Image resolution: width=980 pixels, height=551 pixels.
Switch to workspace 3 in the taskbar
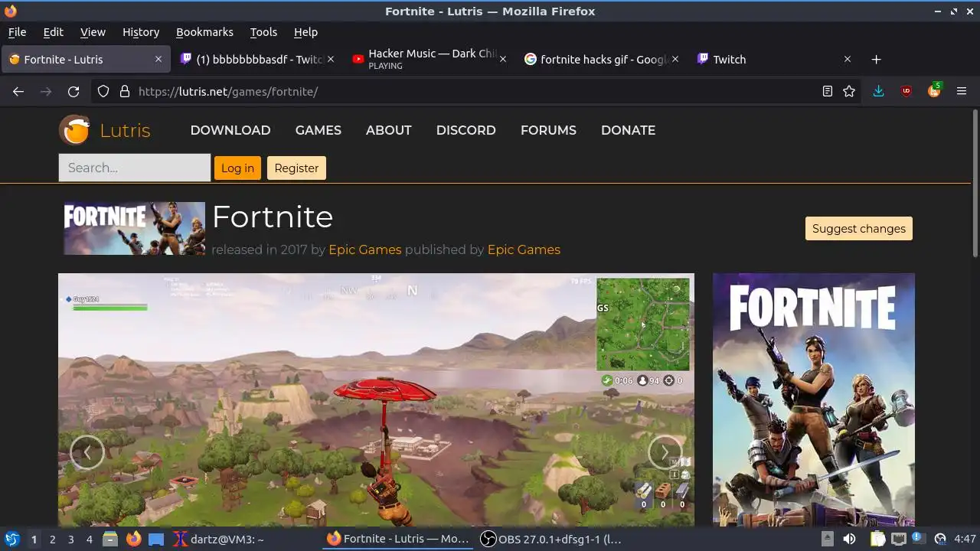pyautogui.click(x=70, y=539)
